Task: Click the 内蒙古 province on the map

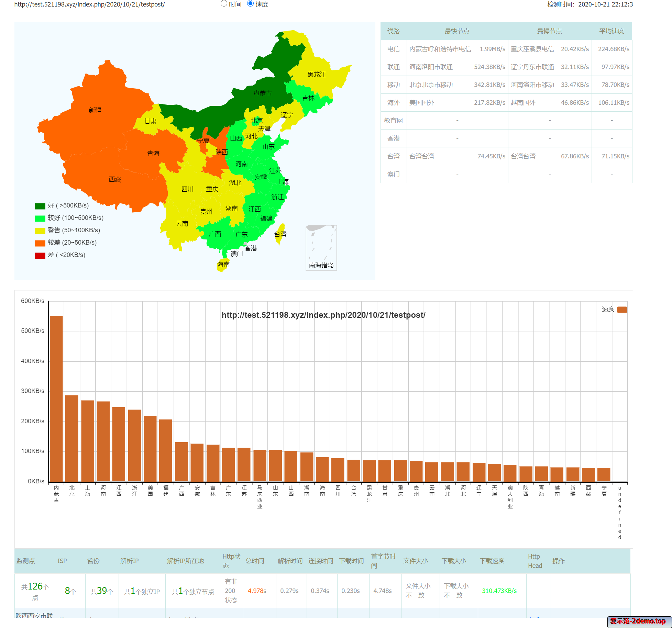Action: coord(263,92)
